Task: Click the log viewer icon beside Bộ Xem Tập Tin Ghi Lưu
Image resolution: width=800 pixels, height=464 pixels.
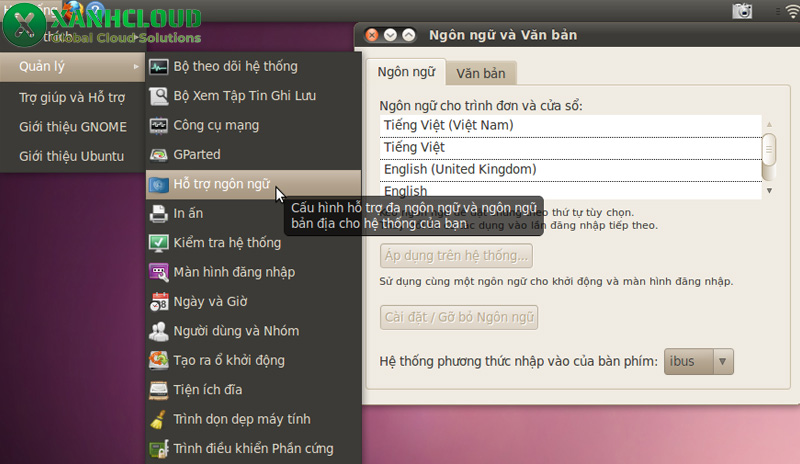Action: tap(158, 96)
